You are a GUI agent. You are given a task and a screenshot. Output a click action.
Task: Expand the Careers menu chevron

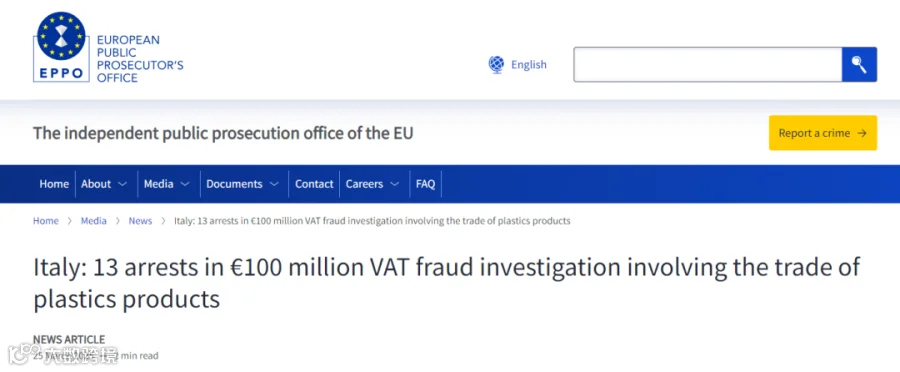[x=394, y=184]
